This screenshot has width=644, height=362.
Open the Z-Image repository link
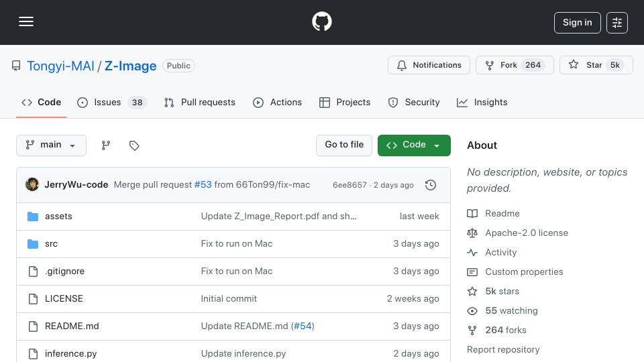[131, 66]
